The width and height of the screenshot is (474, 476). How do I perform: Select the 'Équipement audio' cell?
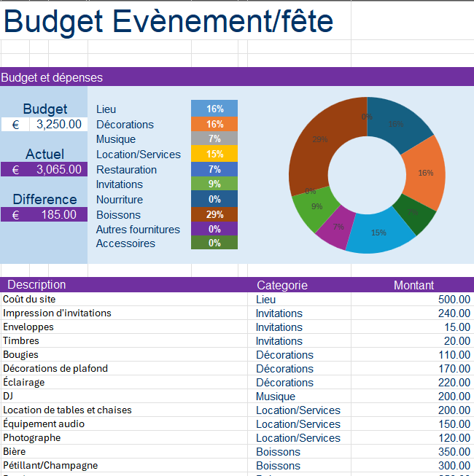pos(124,424)
